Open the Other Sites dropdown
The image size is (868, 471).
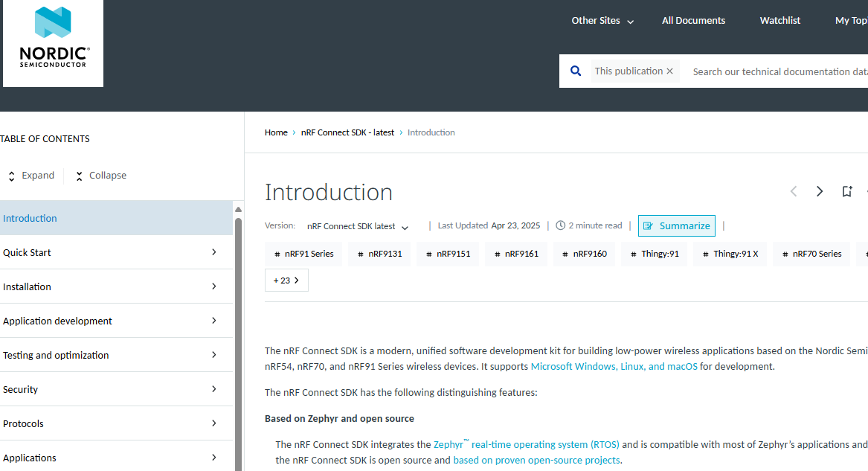pyautogui.click(x=602, y=21)
